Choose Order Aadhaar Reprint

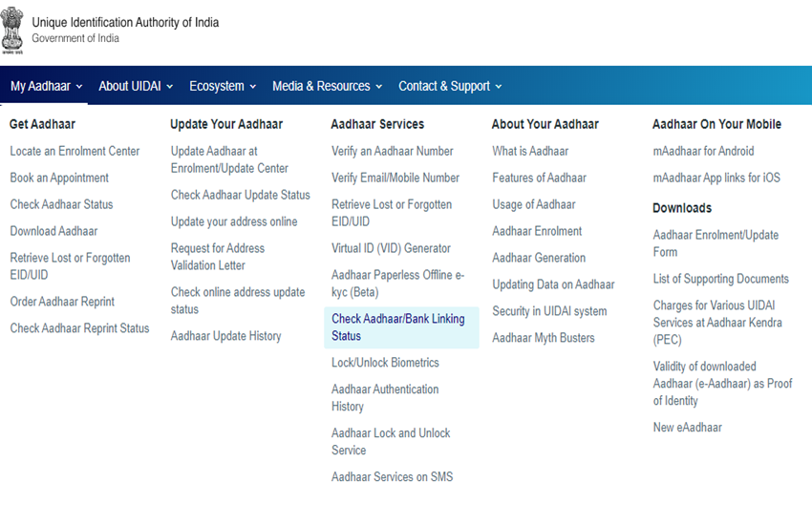[x=62, y=302]
